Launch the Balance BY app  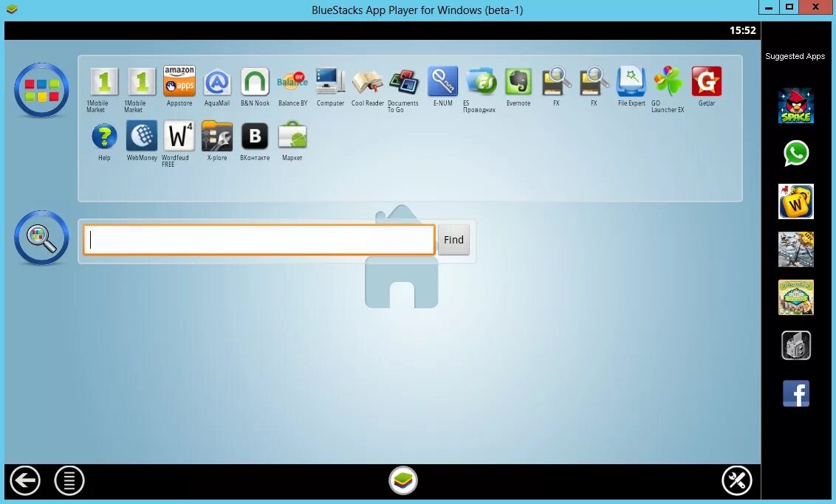(x=292, y=81)
